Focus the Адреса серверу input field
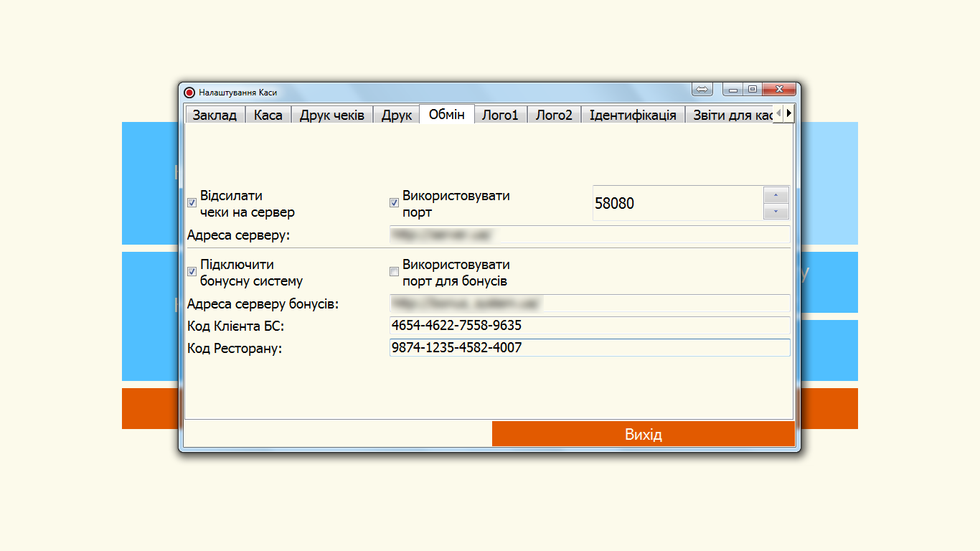 pyautogui.click(x=588, y=235)
